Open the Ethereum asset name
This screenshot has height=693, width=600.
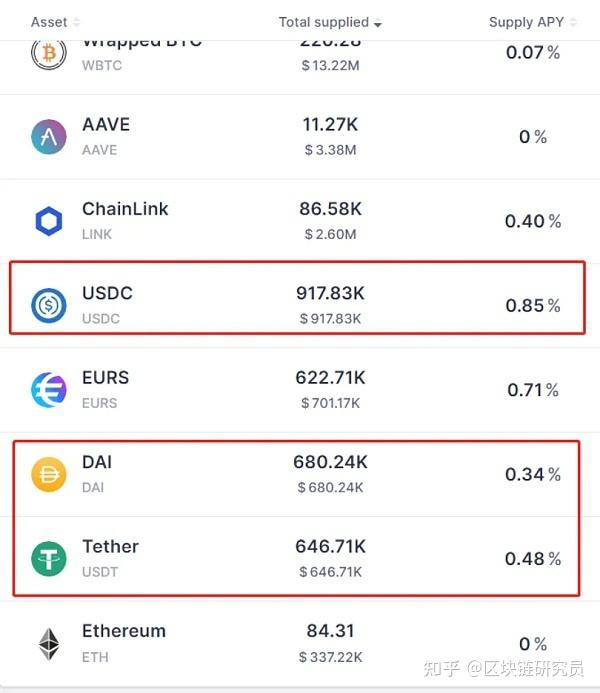pyautogui.click(x=124, y=631)
